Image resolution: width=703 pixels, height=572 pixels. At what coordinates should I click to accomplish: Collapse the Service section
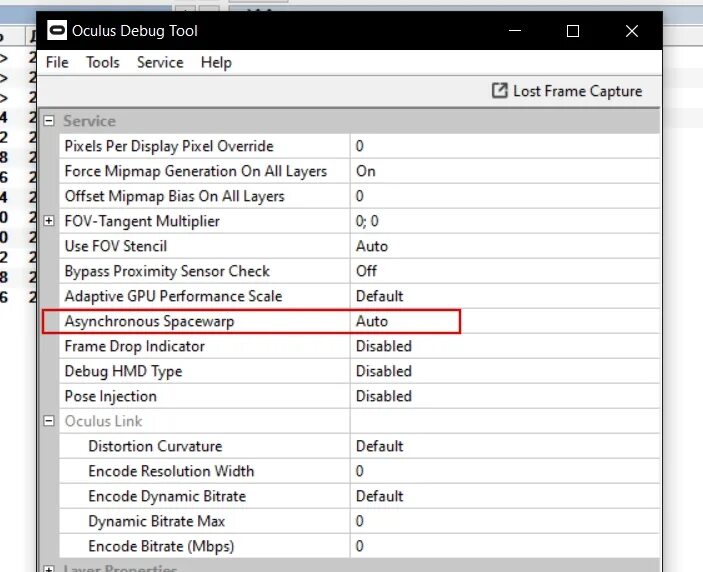[49, 121]
